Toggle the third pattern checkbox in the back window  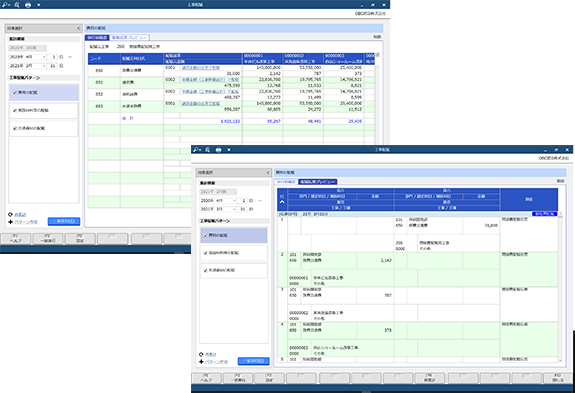15,128
